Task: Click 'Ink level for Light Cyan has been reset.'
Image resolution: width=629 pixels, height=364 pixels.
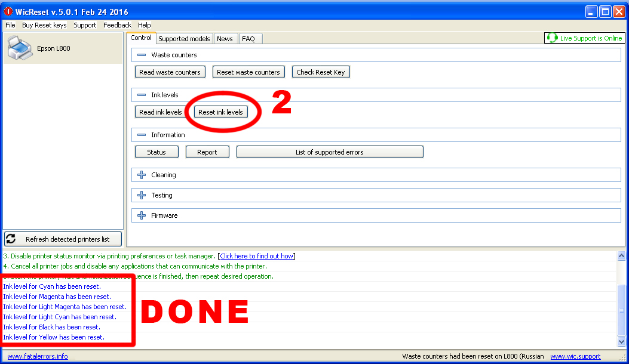Action: [59, 317]
